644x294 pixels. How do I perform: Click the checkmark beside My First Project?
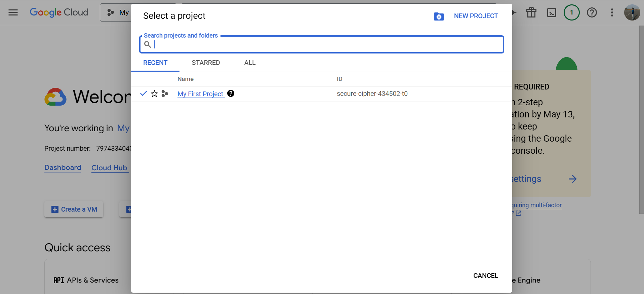[x=144, y=94]
